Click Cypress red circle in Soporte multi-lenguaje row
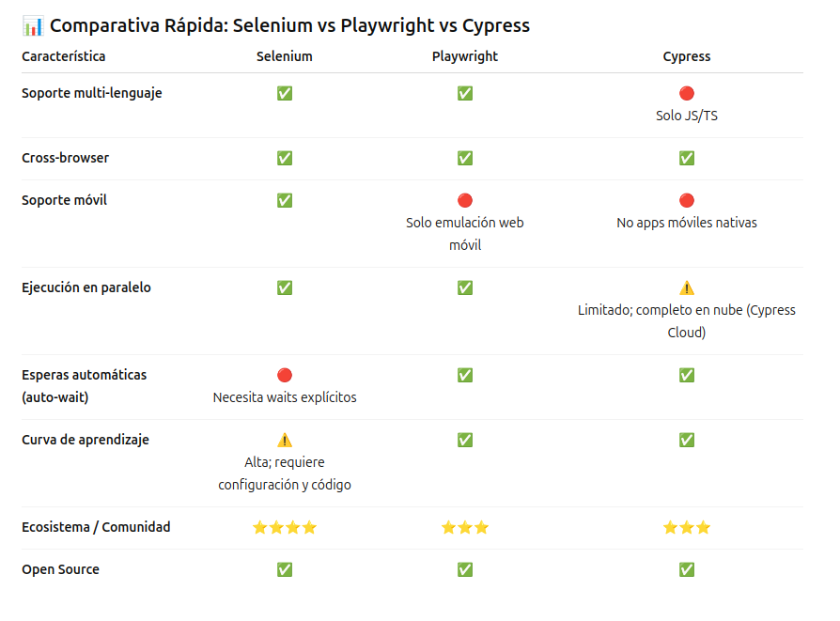The height and width of the screenshot is (621, 840). point(687,93)
